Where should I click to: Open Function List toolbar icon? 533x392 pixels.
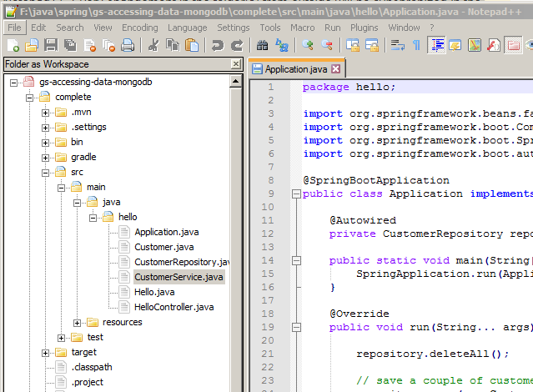[x=494, y=45]
